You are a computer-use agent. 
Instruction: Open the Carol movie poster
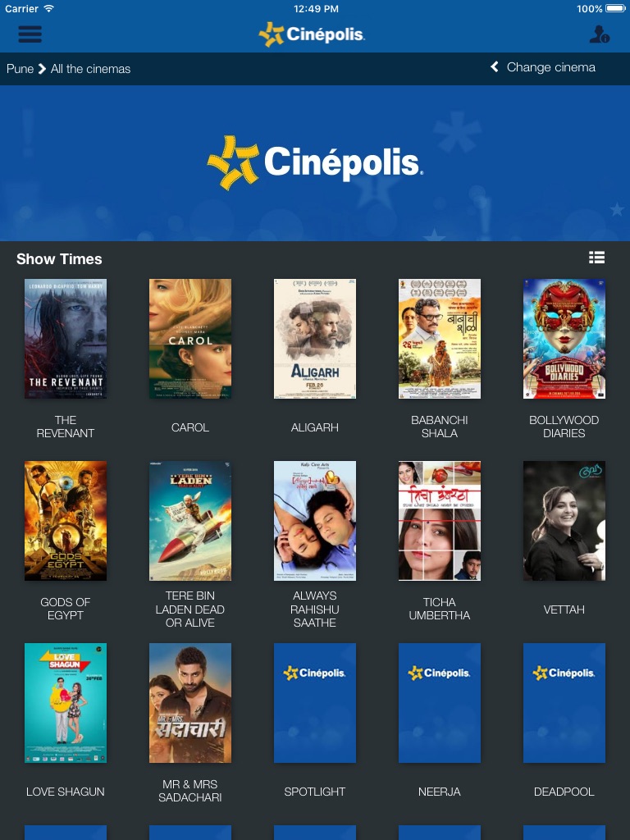coord(190,339)
